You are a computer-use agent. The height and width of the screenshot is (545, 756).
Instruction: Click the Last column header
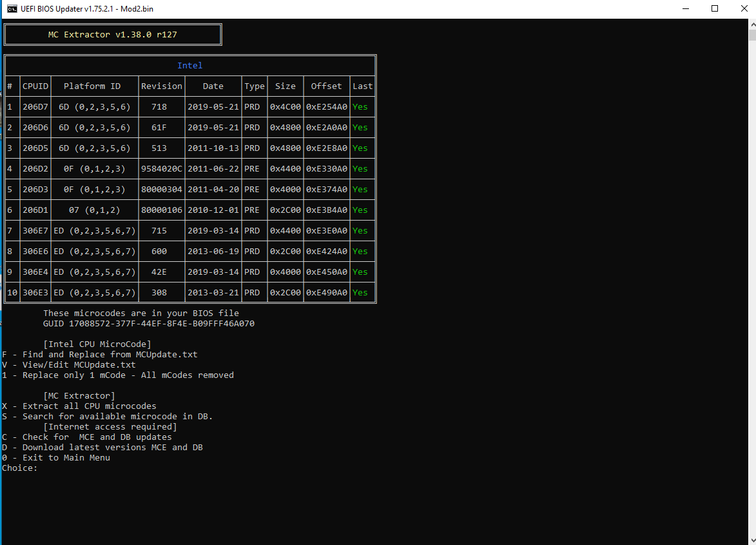pyautogui.click(x=363, y=86)
